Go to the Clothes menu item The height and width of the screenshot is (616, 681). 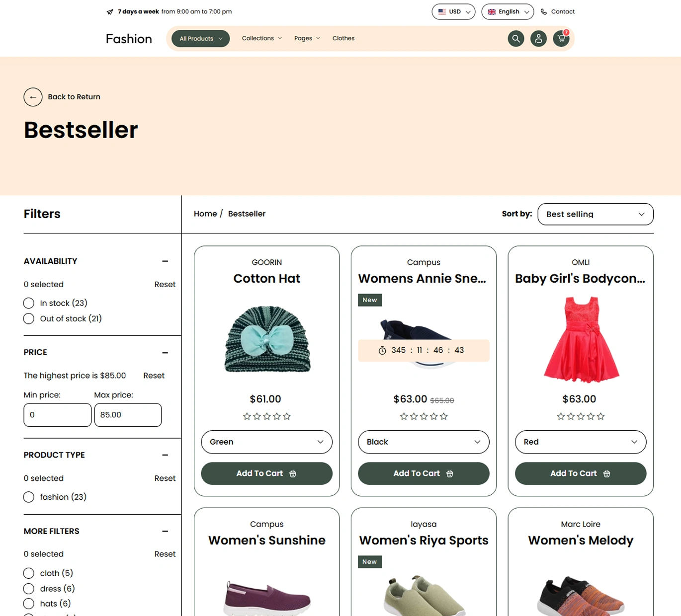pyautogui.click(x=343, y=38)
